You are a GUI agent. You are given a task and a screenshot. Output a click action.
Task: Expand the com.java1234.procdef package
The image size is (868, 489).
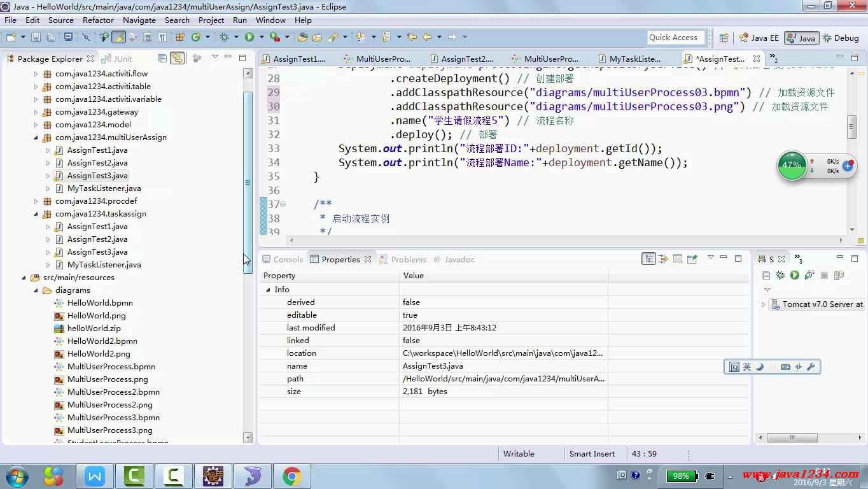tap(36, 201)
